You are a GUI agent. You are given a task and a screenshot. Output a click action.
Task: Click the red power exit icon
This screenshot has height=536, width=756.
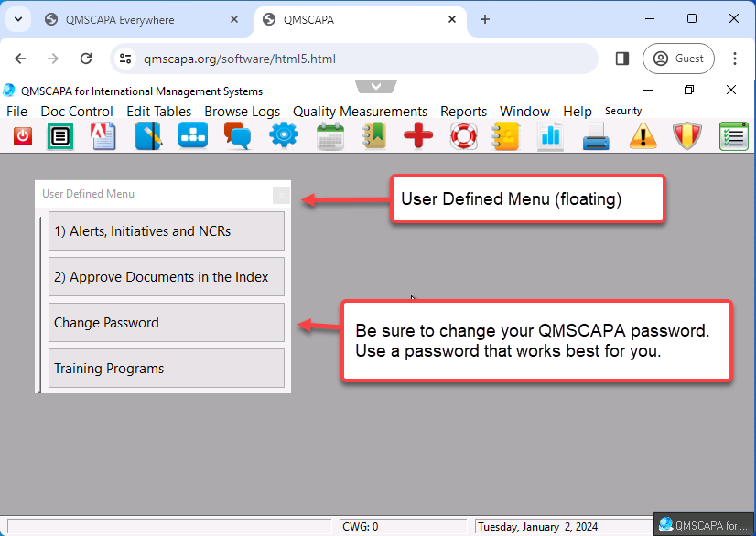tap(22, 136)
